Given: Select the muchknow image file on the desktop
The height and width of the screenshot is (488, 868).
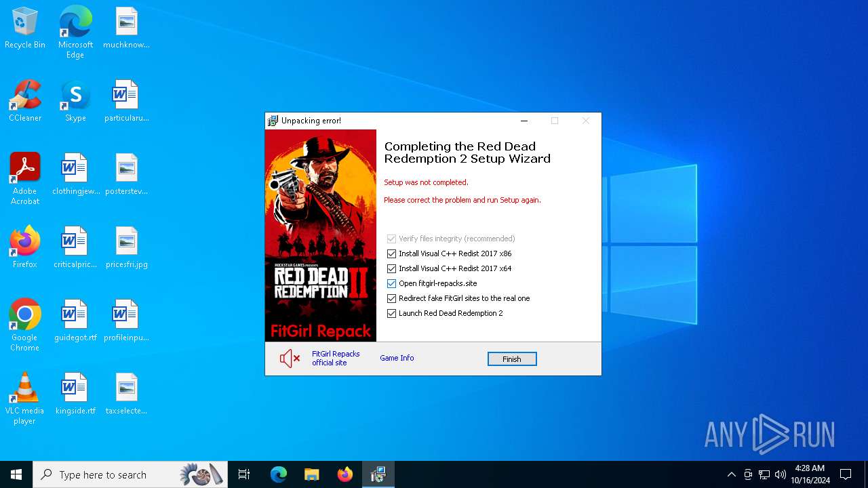Looking at the screenshot, I should (x=126, y=28).
